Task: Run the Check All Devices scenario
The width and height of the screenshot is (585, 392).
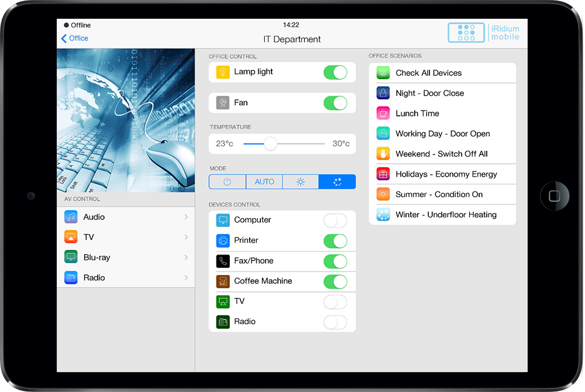Action: [442, 73]
